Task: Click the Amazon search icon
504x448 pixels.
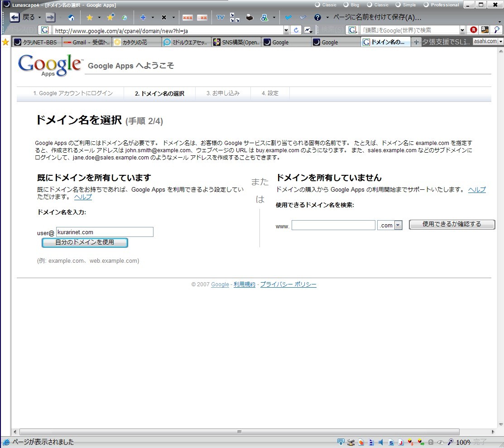Action: click(485, 30)
